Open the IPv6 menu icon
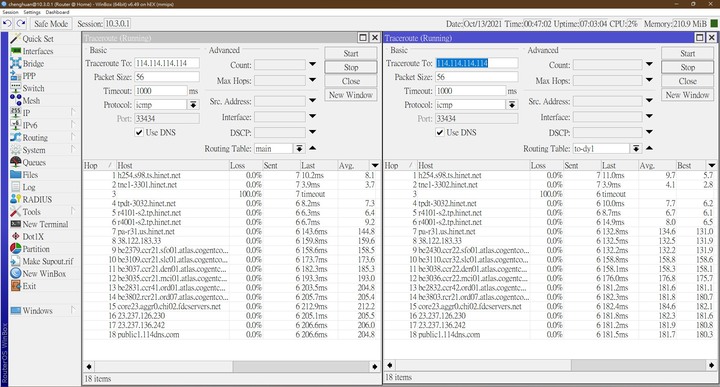 tap(16, 125)
